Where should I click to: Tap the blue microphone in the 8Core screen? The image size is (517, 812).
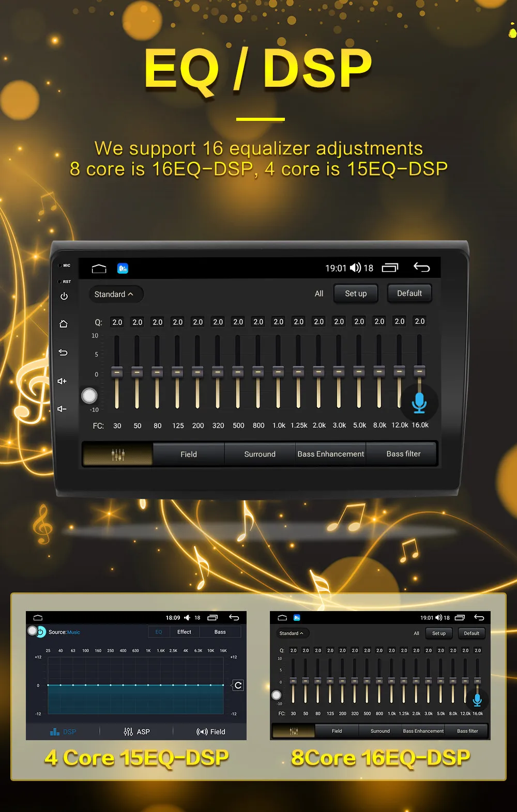pyautogui.click(x=477, y=700)
